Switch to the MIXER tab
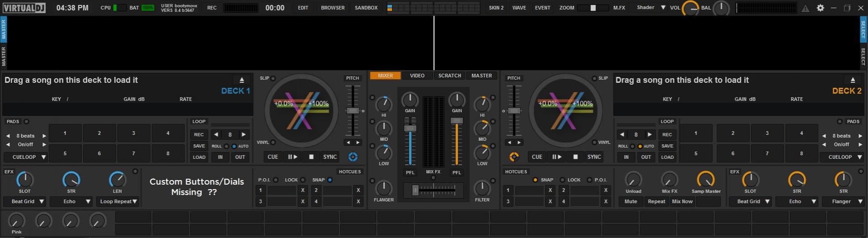This screenshot has height=238, width=868. pos(386,76)
